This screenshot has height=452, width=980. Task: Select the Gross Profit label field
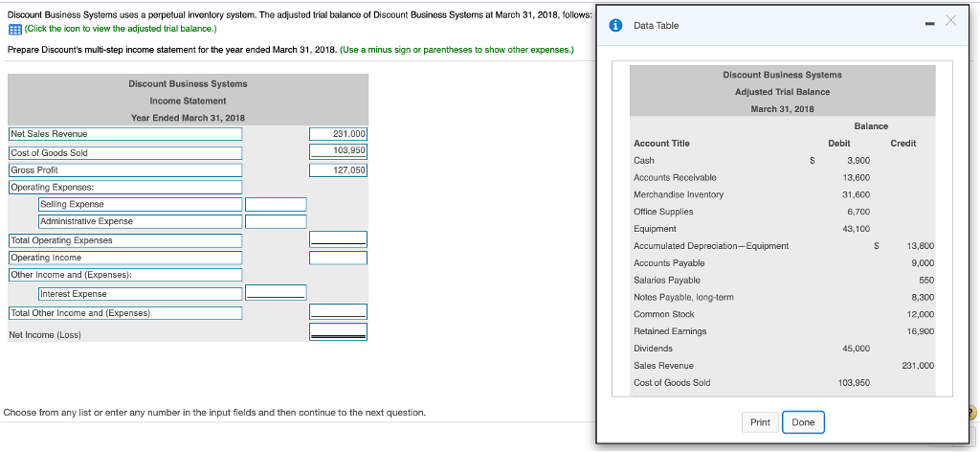click(x=125, y=170)
